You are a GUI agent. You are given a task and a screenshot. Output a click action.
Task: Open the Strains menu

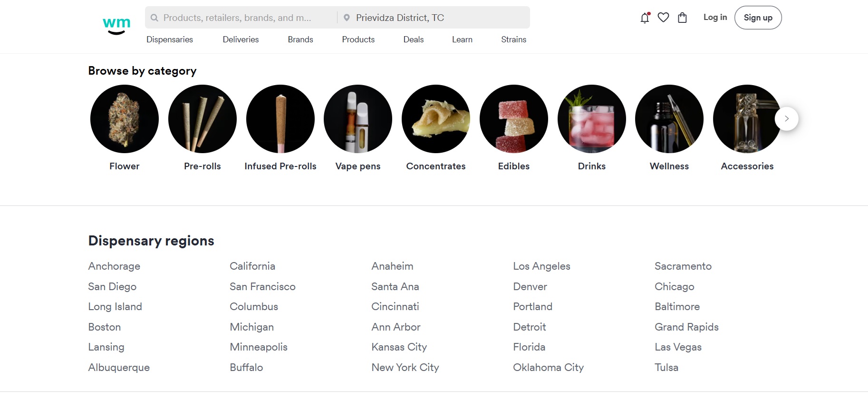point(513,39)
